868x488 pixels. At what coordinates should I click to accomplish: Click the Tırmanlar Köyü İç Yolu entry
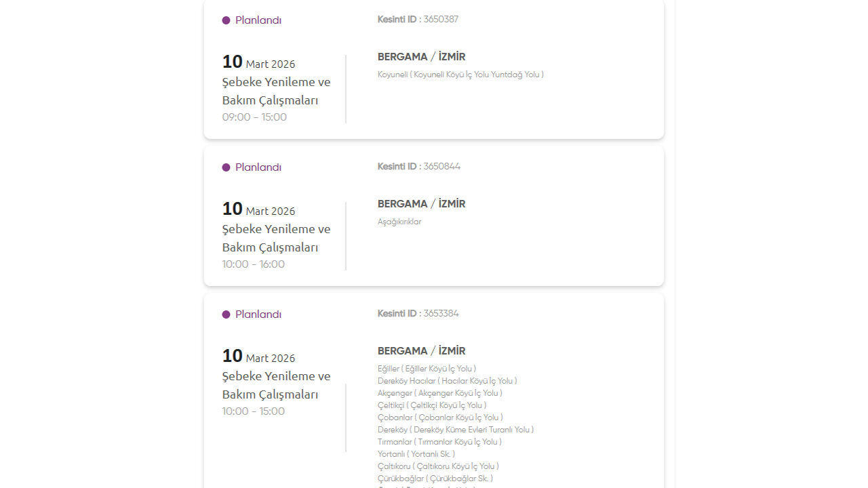[x=439, y=442]
